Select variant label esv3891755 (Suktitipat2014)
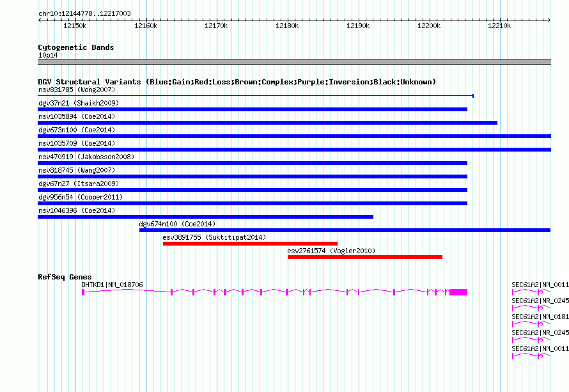The width and height of the screenshot is (569, 392). [214, 237]
